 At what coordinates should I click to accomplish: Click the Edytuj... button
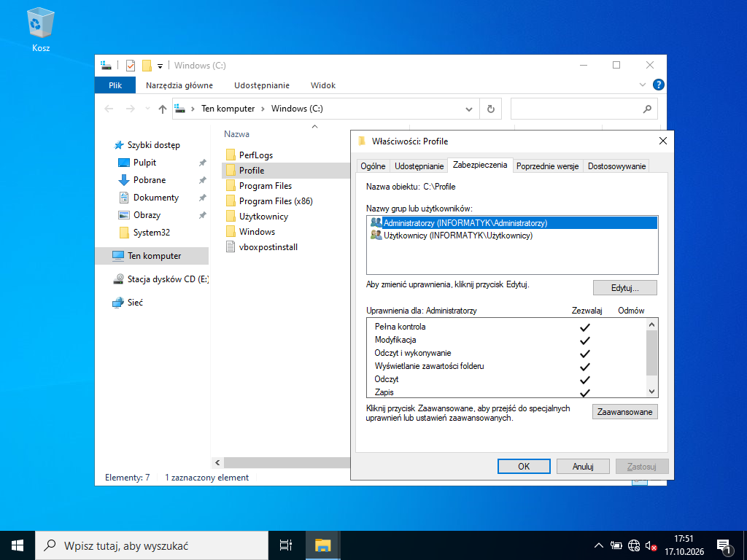tap(624, 288)
